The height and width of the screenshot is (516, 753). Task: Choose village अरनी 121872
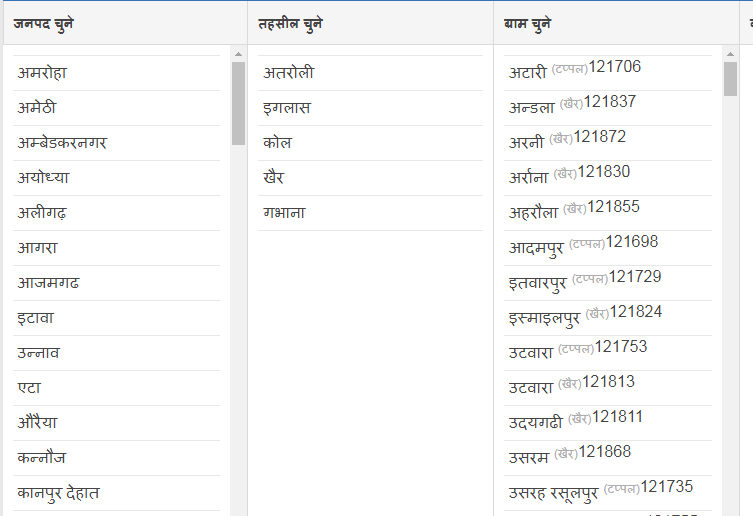click(567, 140)
